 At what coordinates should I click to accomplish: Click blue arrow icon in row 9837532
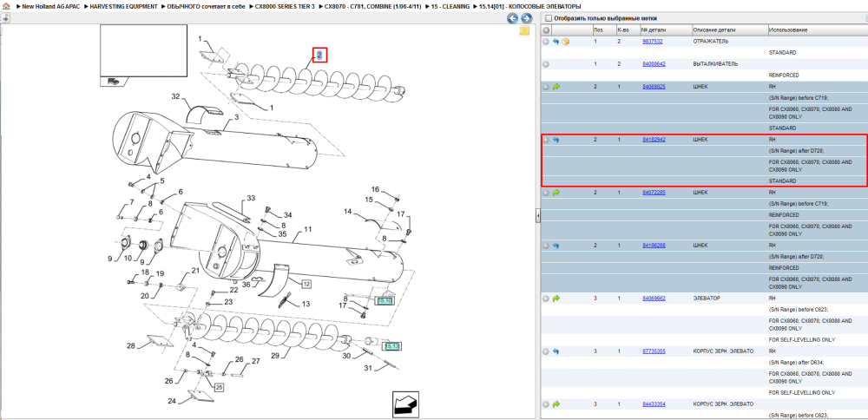click(x=556, y=42)
